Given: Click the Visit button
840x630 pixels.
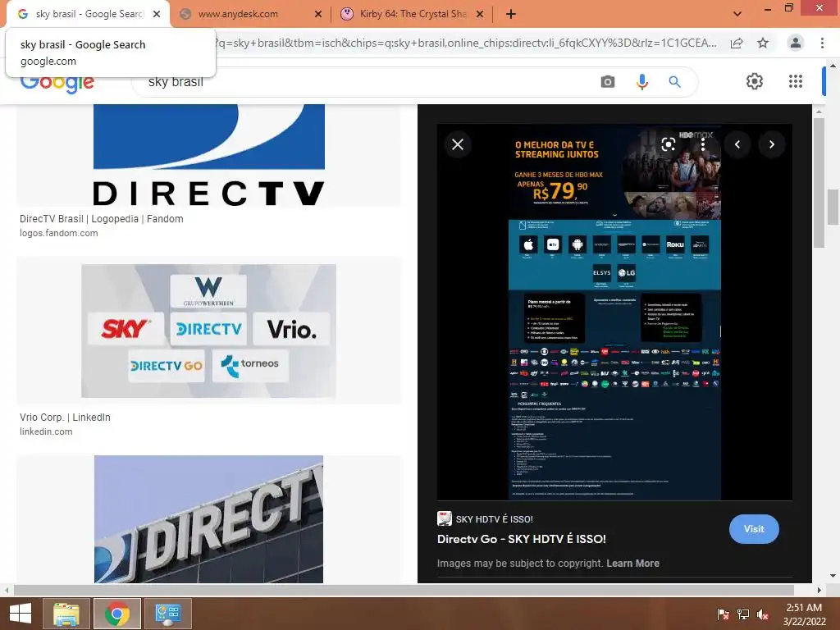Looking at the screenshot, I should click(754, 529).
